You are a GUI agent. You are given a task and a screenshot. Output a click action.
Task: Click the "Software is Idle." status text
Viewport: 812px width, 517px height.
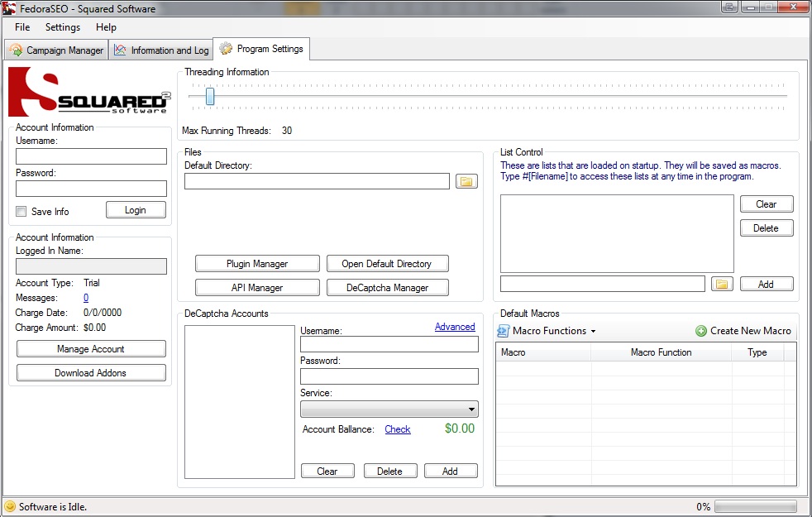[53, 506]
